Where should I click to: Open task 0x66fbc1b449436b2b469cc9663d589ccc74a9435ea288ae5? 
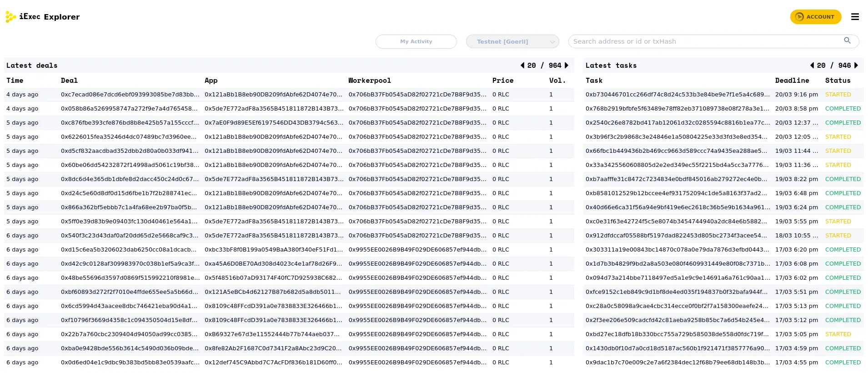[x=677, y=151]
